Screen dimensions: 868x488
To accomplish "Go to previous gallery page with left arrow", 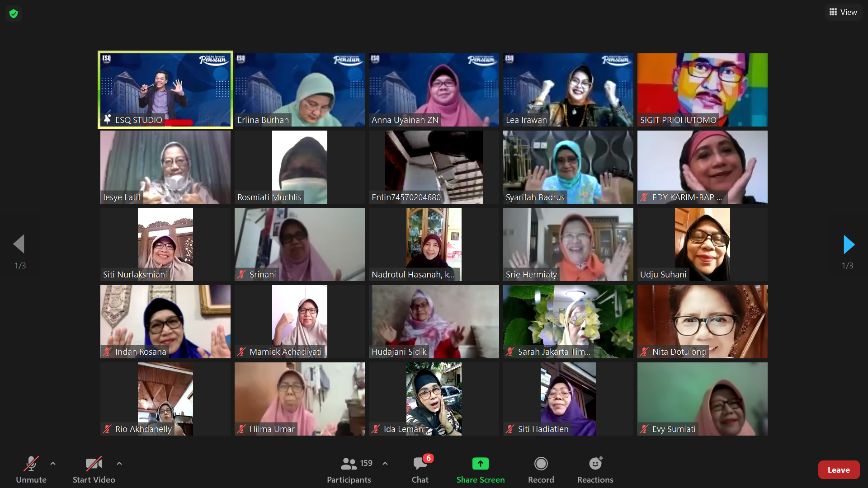I will (x=19, y=244).
